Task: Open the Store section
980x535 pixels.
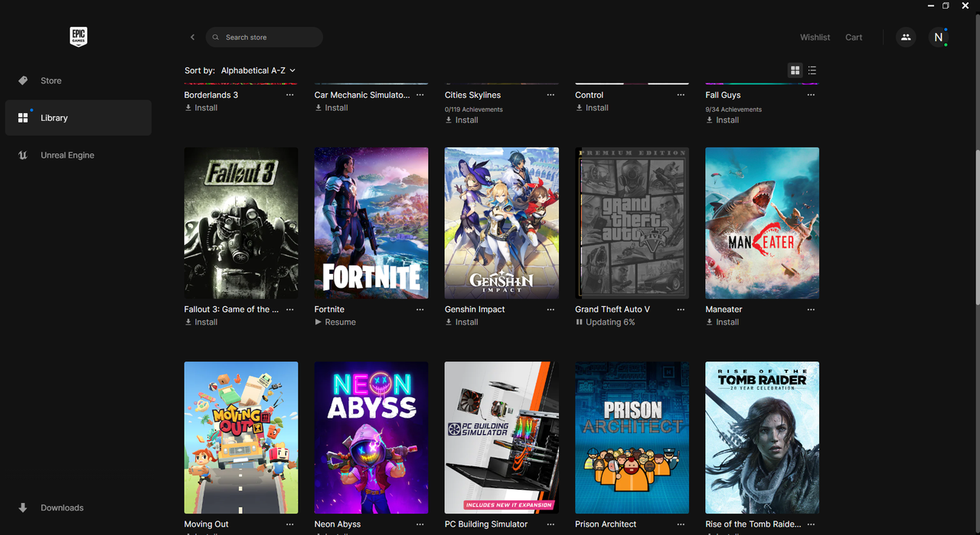Action: 78,80
